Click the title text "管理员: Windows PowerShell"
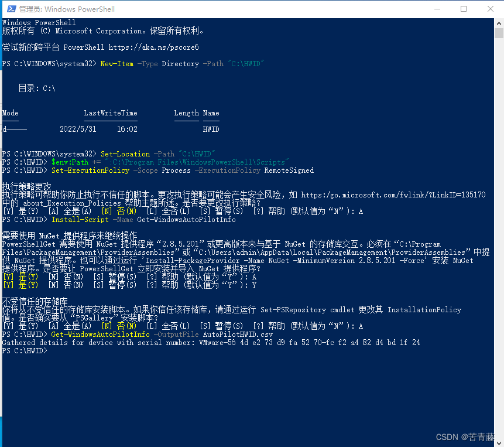The height and width of the screenshot is (447, 504). (x=67, y=9)
